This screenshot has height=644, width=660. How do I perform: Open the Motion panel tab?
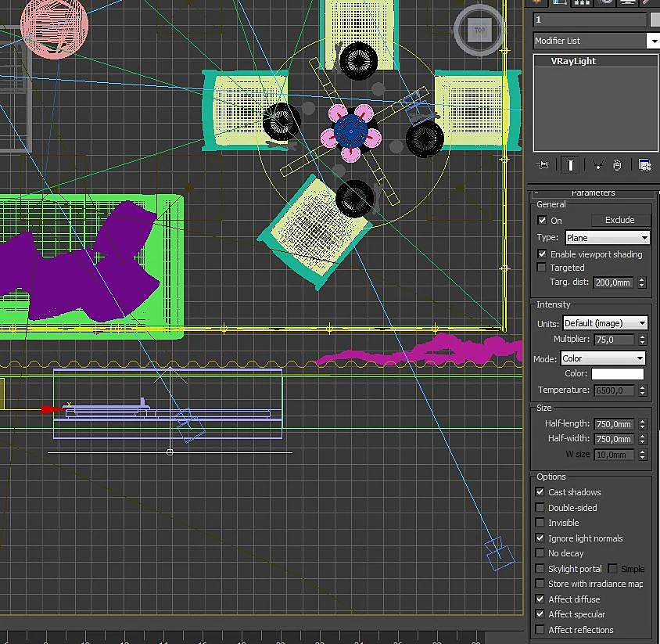coord(605,2)
